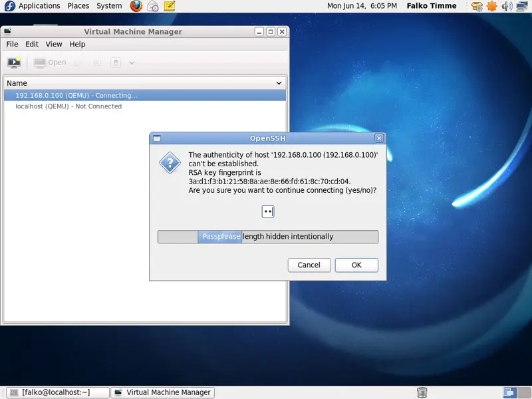Click the new virtual machine toolbar icon
This screenshot has height=399, width=532.
pos(14,63)
